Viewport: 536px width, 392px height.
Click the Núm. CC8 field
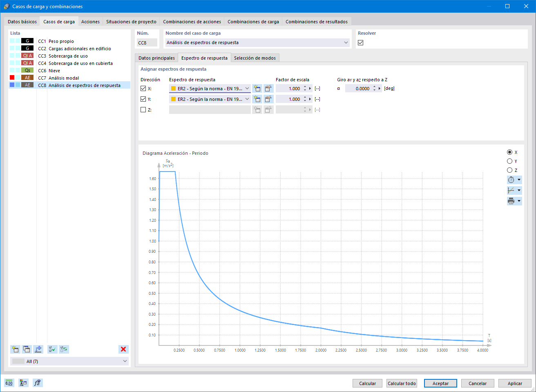click(x=147, y=42)
